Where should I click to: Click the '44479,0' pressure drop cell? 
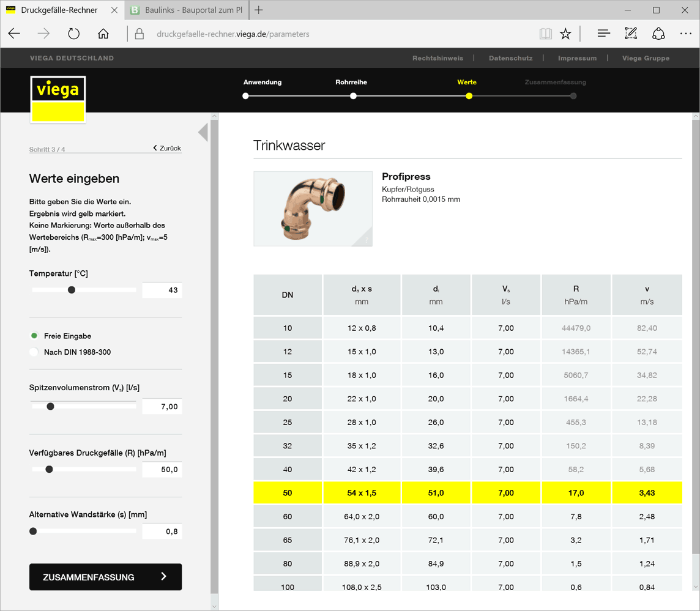pyautogui.click(x=576, y=328)
